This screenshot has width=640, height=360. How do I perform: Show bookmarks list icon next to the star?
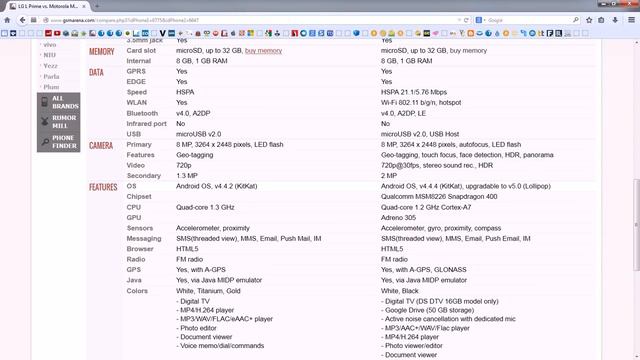pos(601,20)
